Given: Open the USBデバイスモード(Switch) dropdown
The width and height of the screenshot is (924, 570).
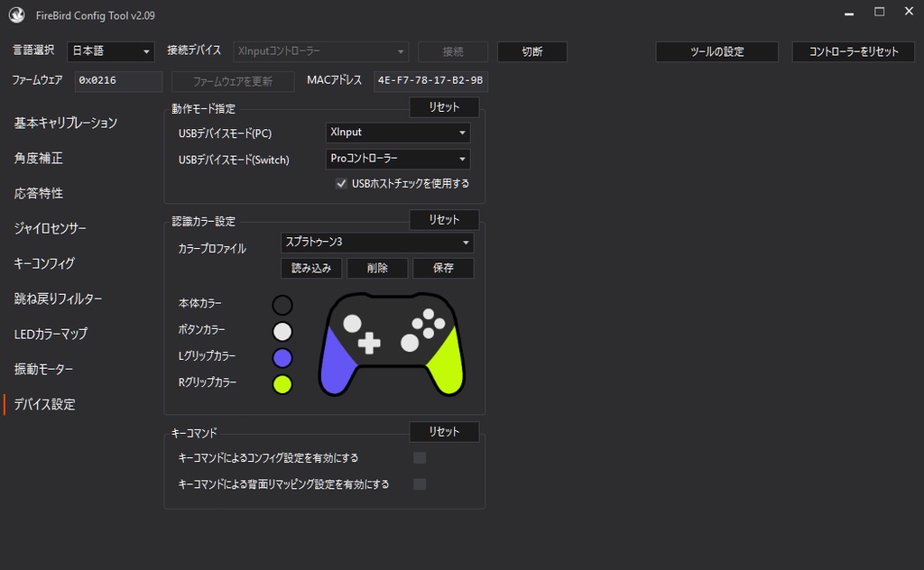Looking at the screenshot, I should coord(397,159).
